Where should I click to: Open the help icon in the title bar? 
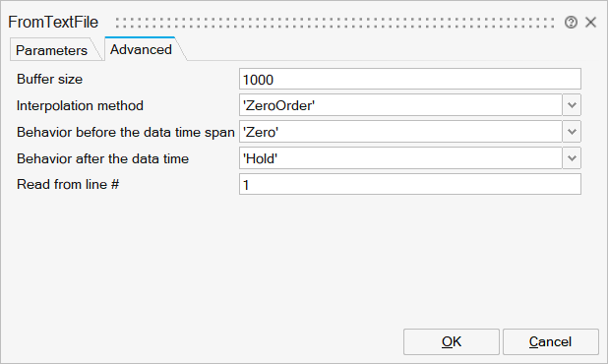click(571, 23)
